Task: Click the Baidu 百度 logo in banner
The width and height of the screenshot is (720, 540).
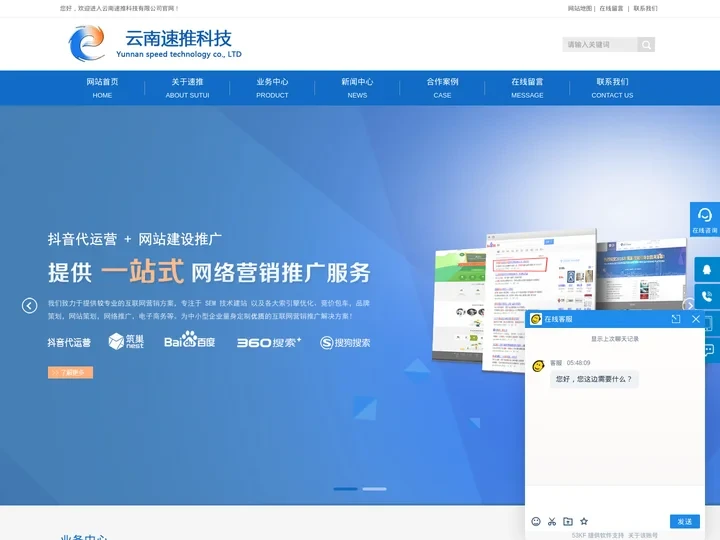Action: click(189, 340)
